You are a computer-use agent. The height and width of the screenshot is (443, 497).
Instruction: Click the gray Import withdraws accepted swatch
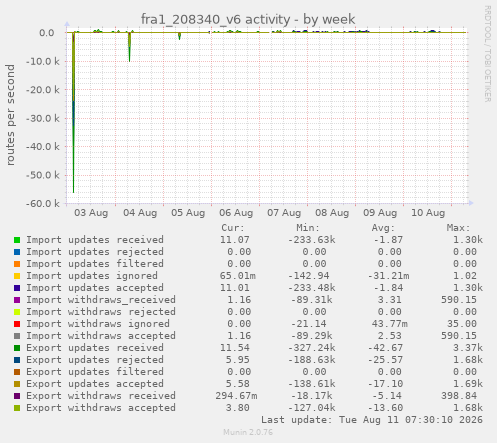(x=17, y=336)
